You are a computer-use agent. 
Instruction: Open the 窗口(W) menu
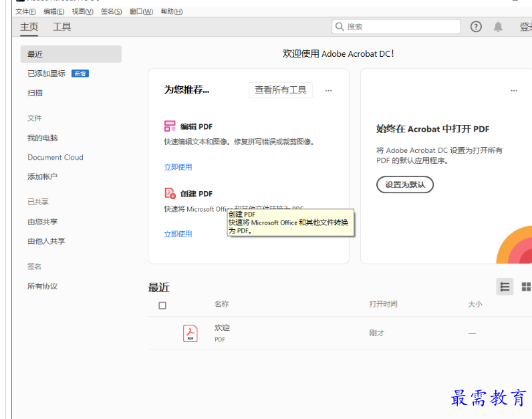tap(141, 11)
